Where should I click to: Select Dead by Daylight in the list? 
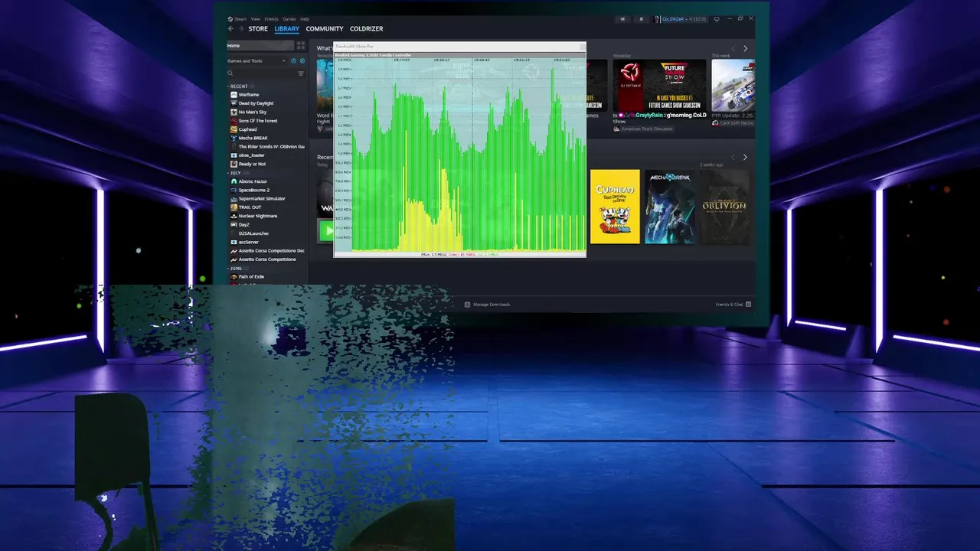pos(256,103)
